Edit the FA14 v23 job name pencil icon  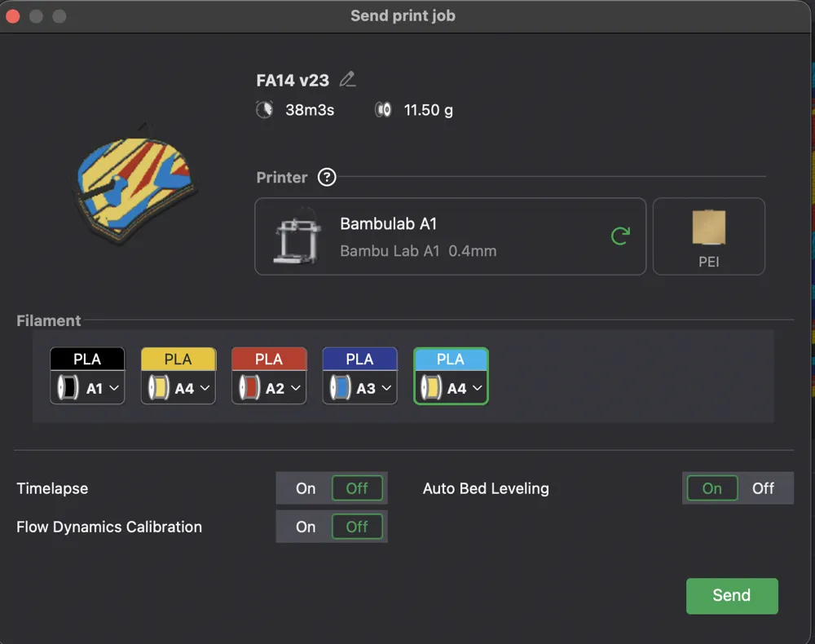347,80
